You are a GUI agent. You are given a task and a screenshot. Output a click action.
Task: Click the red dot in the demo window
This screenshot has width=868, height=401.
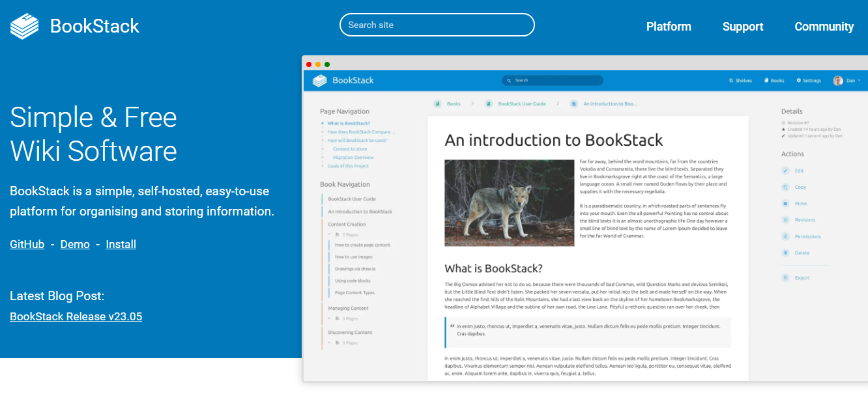pos(309,64)
